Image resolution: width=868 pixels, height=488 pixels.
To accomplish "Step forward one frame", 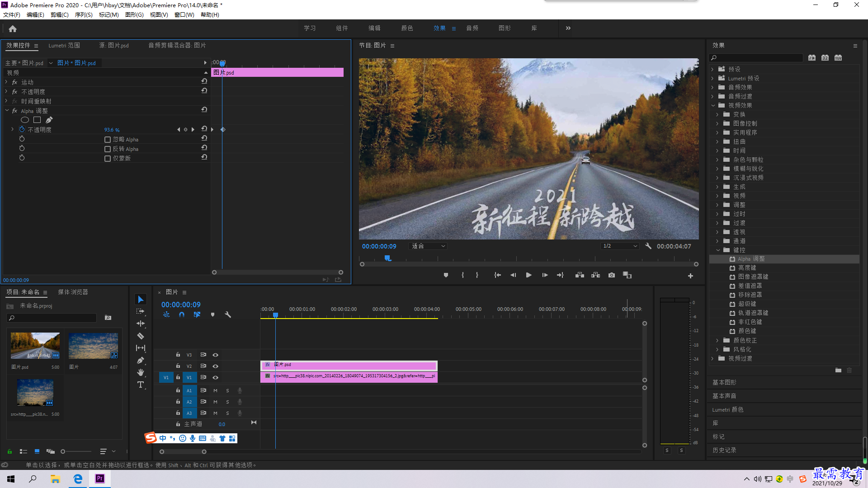I will [545, 275].
